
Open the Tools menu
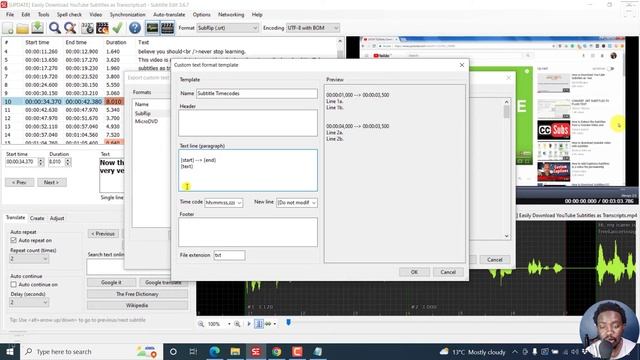click(43, 14)
